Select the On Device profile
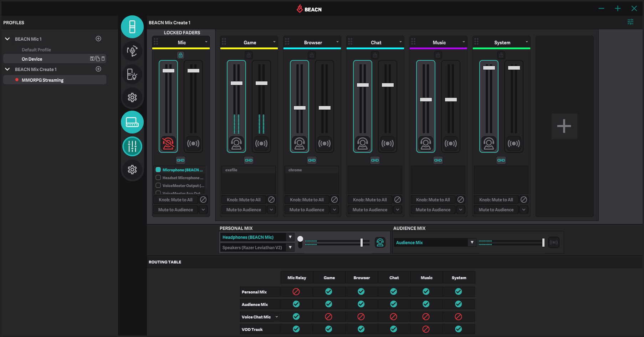Viewport: 644px width, 337px height. 55,59
